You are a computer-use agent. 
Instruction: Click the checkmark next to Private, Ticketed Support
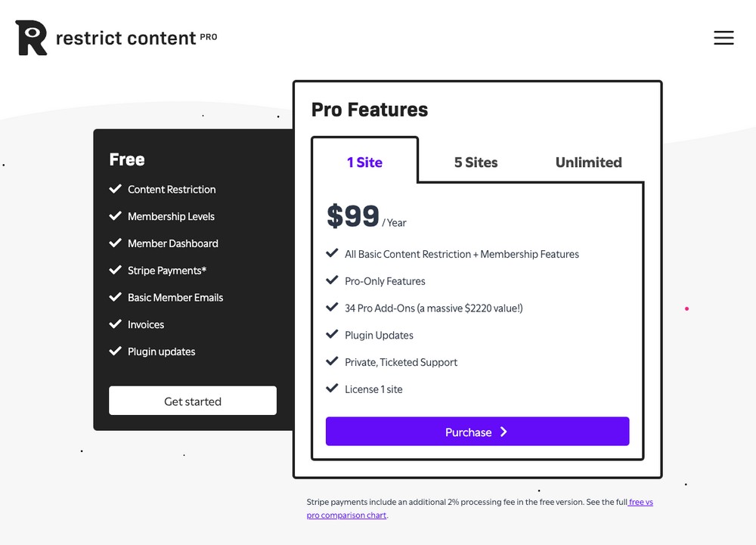click(332, 361)
